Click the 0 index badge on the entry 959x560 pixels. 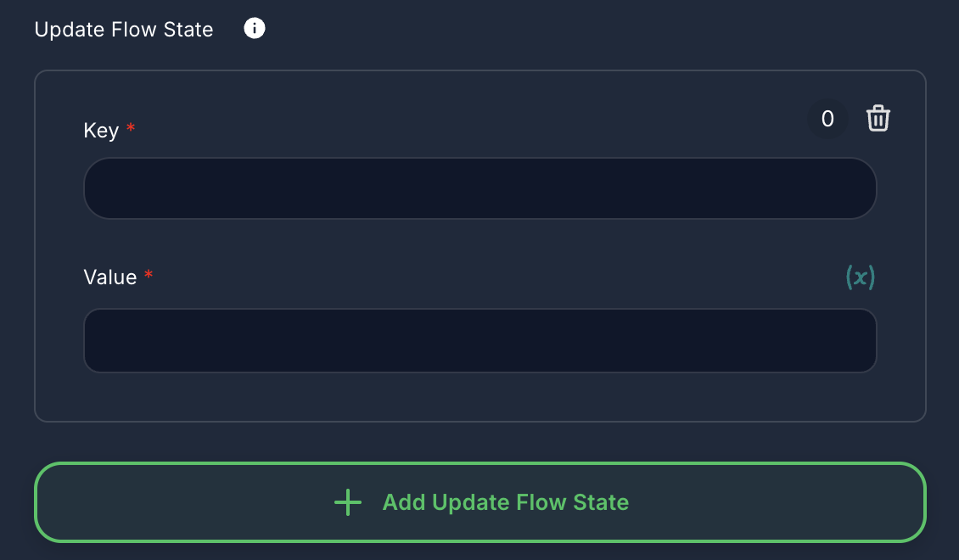pyautogui.click(x=827, y=119)
